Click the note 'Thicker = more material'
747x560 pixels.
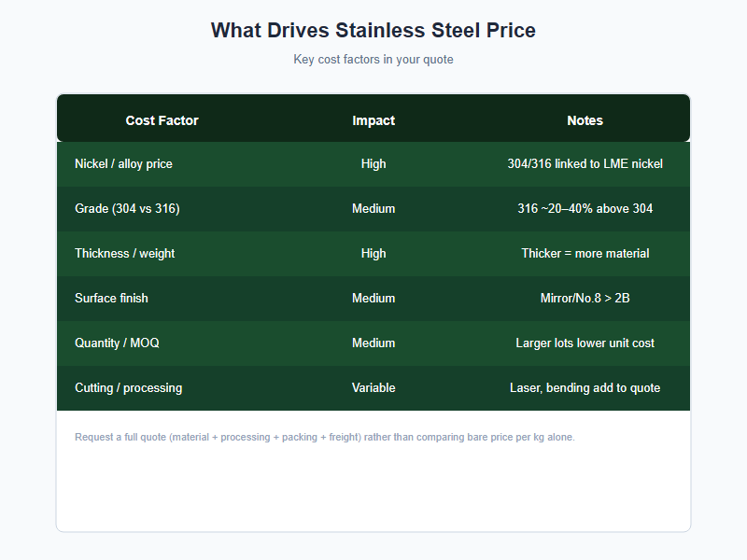pos(585,253)
